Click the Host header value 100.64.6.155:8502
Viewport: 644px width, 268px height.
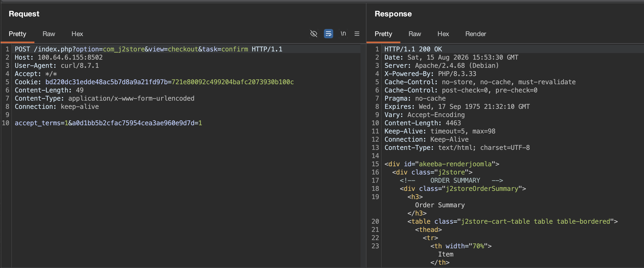[70, 57]
